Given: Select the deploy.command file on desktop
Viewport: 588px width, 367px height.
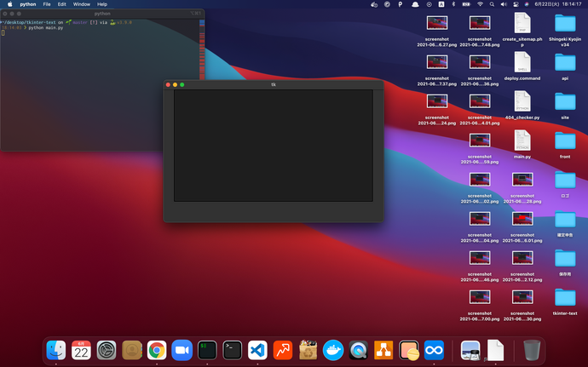Looking at the screenshot, I should (522, 66).
